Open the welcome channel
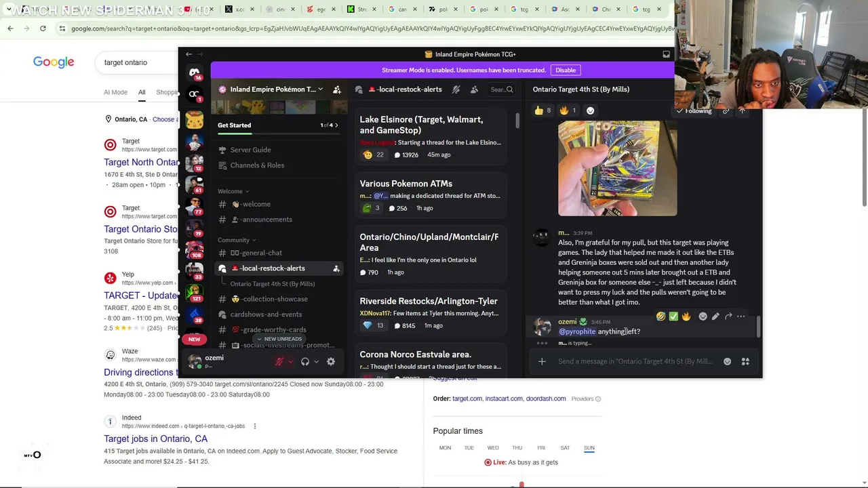The height and width of the screenshot is (488, 868). click(x=250, y=204)
